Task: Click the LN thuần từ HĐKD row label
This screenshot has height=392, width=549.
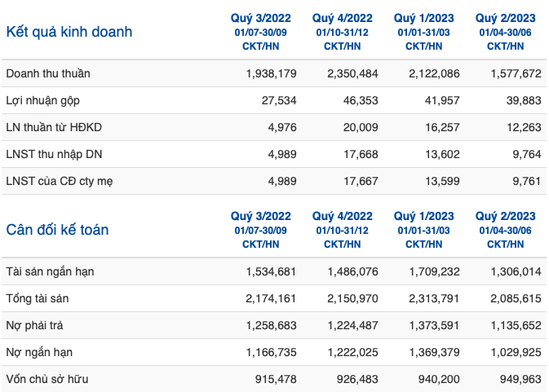Action: point(54,127)
